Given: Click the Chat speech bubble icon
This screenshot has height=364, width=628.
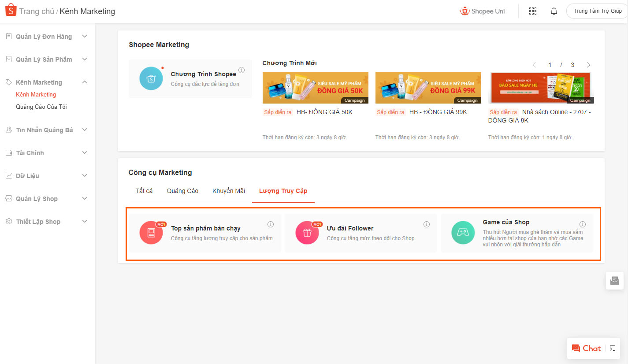Looking at the screenshot, I should (x=576, y=349).
